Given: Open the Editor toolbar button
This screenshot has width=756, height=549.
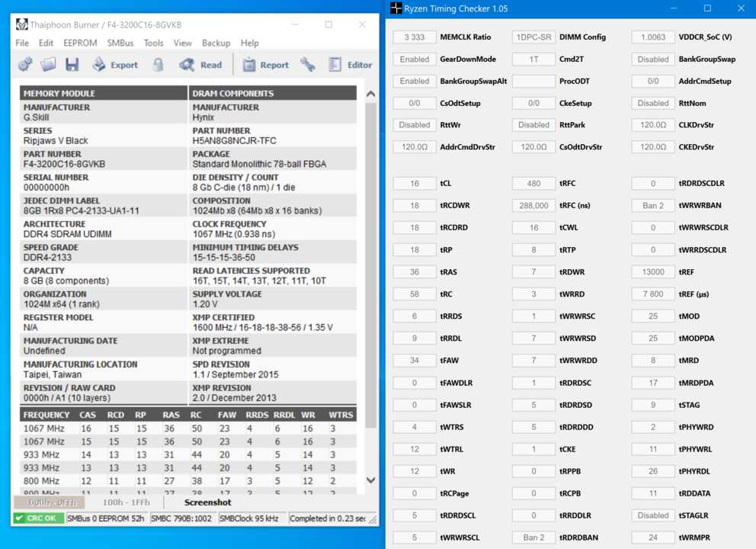Looking at the screenshot, I should pyautogui.click(x=351, y=65).
